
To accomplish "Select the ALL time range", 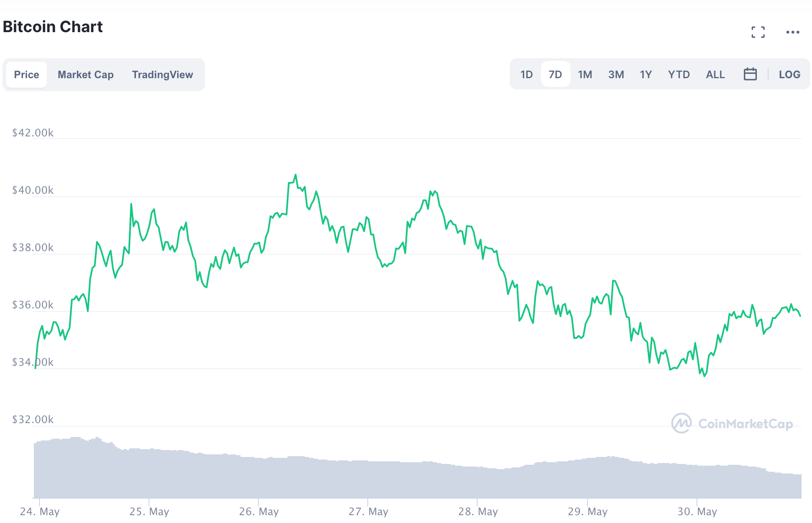I will [715, 74].
